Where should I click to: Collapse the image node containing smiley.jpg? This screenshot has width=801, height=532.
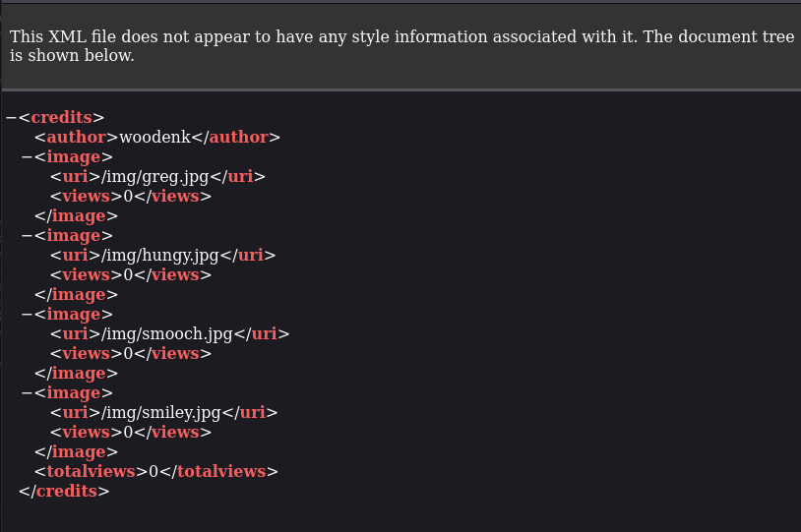point(28,393)
